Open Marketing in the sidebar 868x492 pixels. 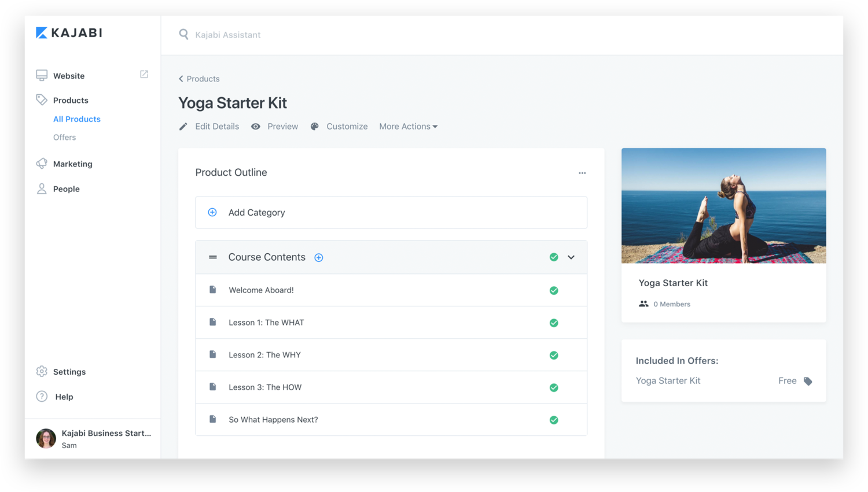tap(73, 164)
